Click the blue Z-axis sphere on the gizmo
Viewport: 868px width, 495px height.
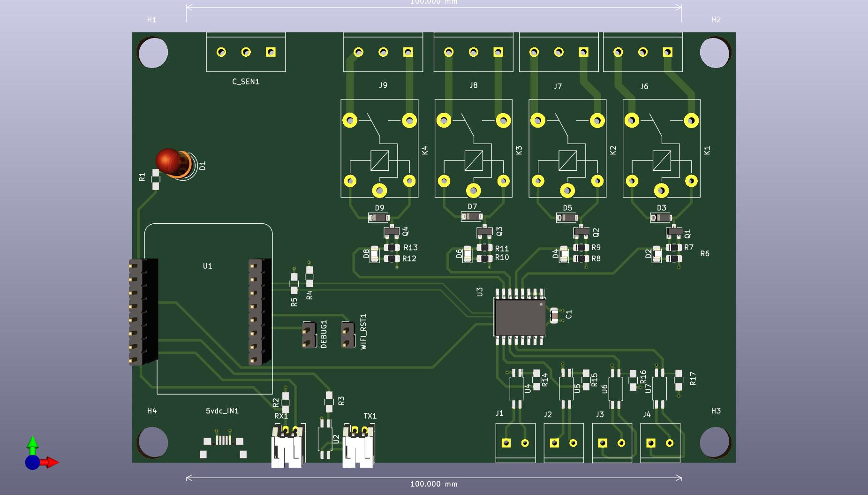[x=32, y=463]
